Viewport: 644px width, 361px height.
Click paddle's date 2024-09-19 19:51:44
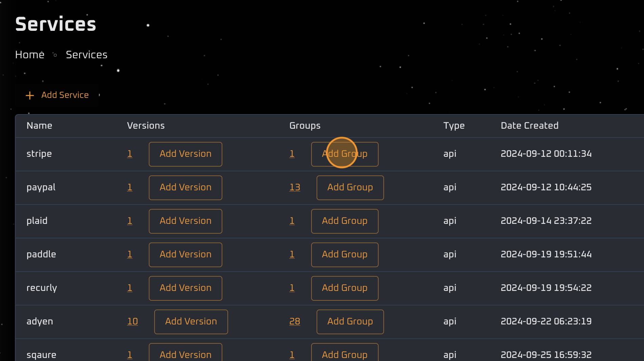pyautogui.click(x=546, y=254)
